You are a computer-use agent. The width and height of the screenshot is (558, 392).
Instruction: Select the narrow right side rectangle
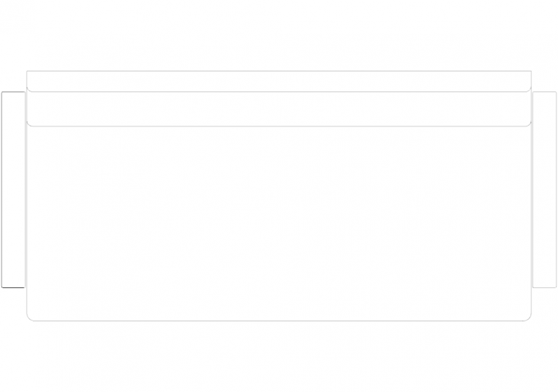click(545, 190)
